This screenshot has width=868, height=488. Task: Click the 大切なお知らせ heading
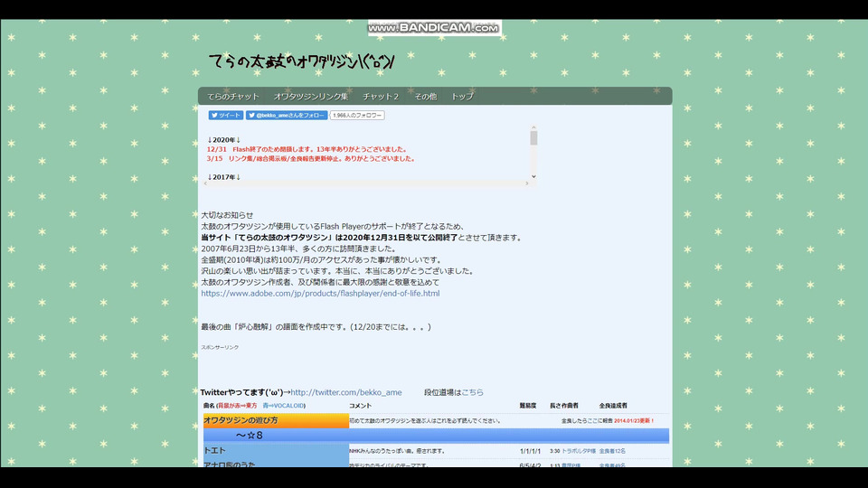coord(227,215)
